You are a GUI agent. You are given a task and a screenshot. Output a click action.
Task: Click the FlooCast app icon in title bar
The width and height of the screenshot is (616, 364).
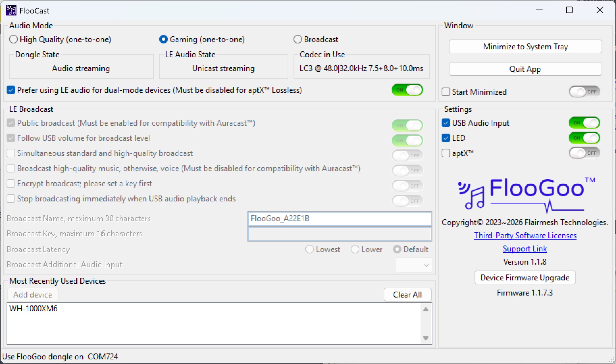coord(11,10)
